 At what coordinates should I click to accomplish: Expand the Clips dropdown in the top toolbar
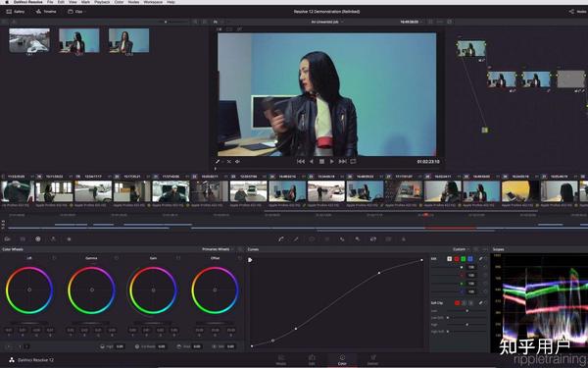[x=76, y=12]
